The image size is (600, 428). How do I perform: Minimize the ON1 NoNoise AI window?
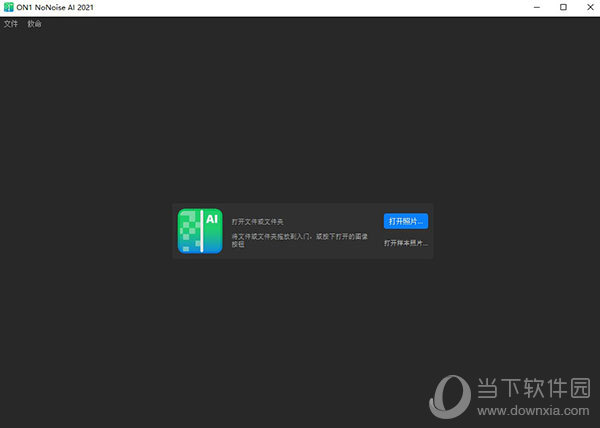(537, 7)
